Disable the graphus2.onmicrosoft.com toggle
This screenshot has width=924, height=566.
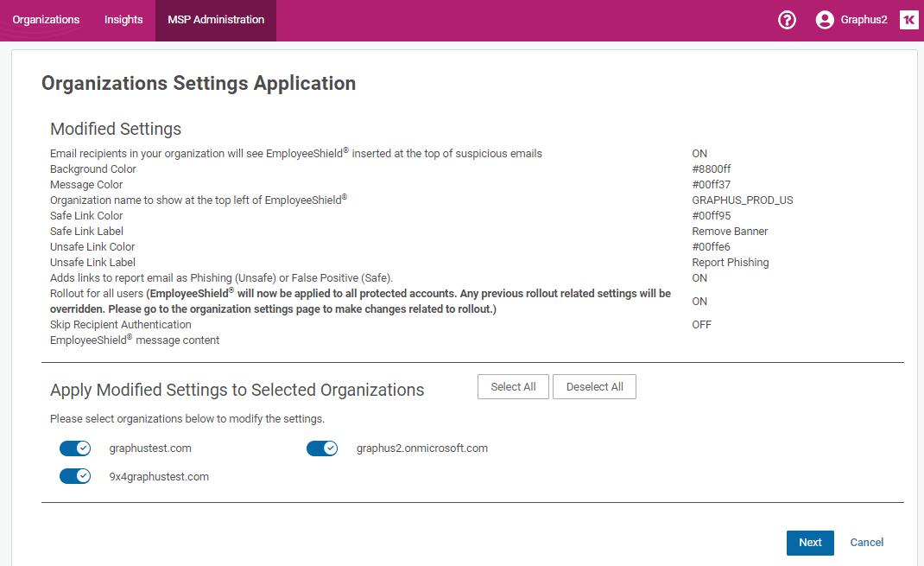tap(322, 448)
